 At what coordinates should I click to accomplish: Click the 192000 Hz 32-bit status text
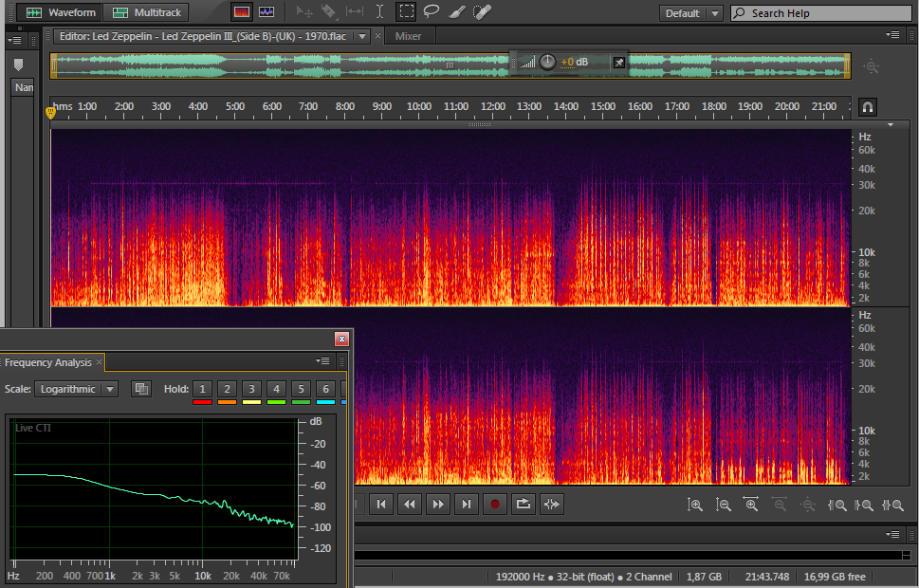click(x=584, y=577)
